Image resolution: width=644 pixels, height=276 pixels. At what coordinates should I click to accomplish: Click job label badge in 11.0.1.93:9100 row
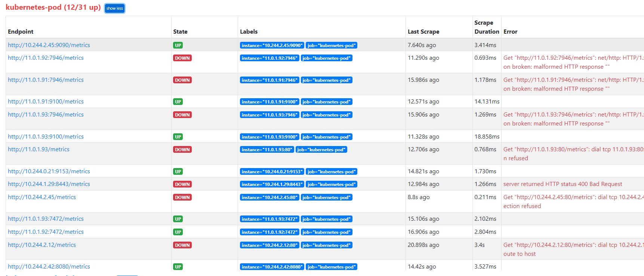click(x=326, y=137)
